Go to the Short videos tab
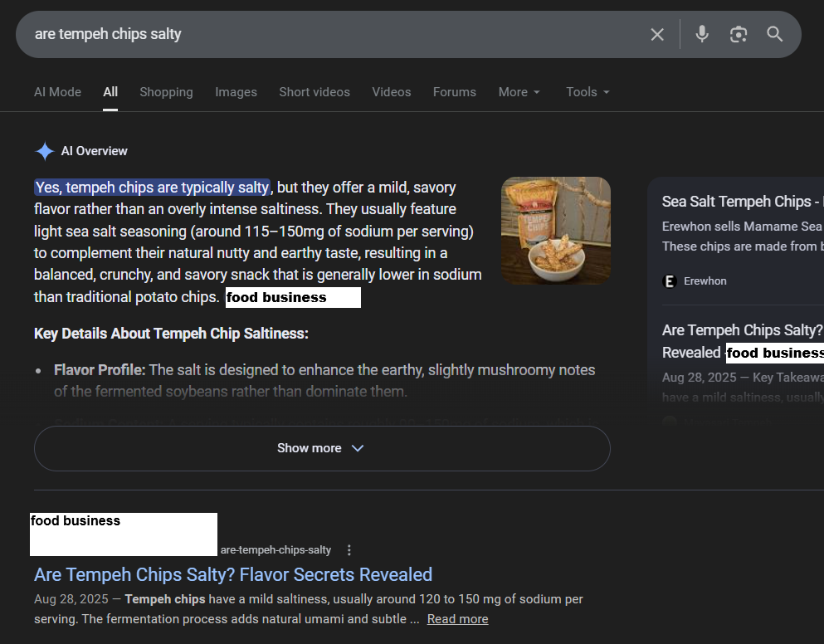 point(314,92)
